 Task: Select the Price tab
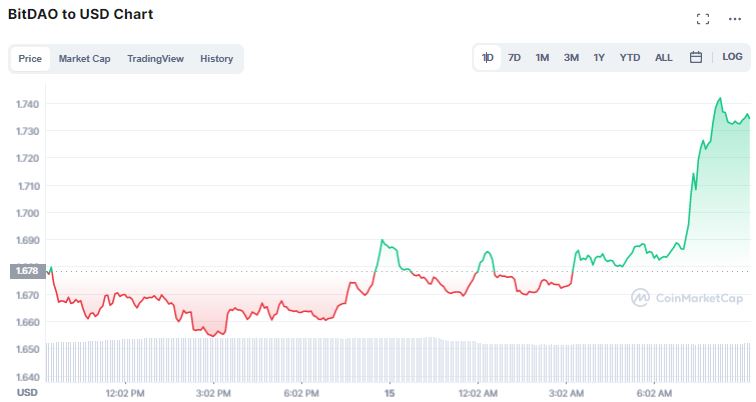coord(30,59)
